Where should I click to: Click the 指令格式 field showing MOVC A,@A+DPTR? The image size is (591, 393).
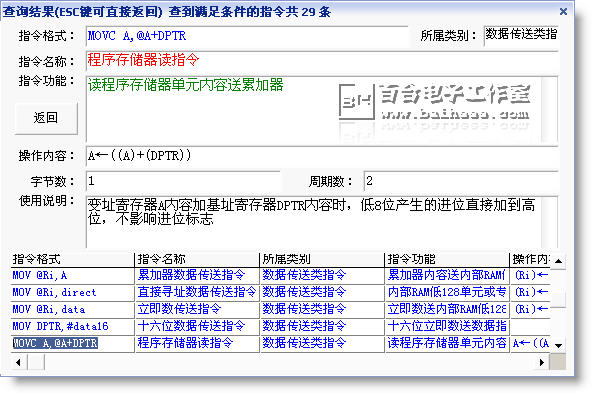click(x=247, y=36)
